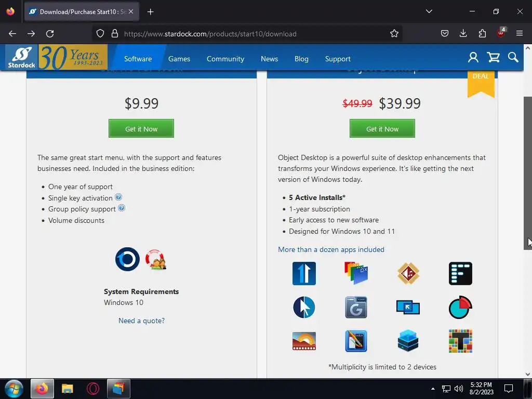Reload the current page

[50, 34]
